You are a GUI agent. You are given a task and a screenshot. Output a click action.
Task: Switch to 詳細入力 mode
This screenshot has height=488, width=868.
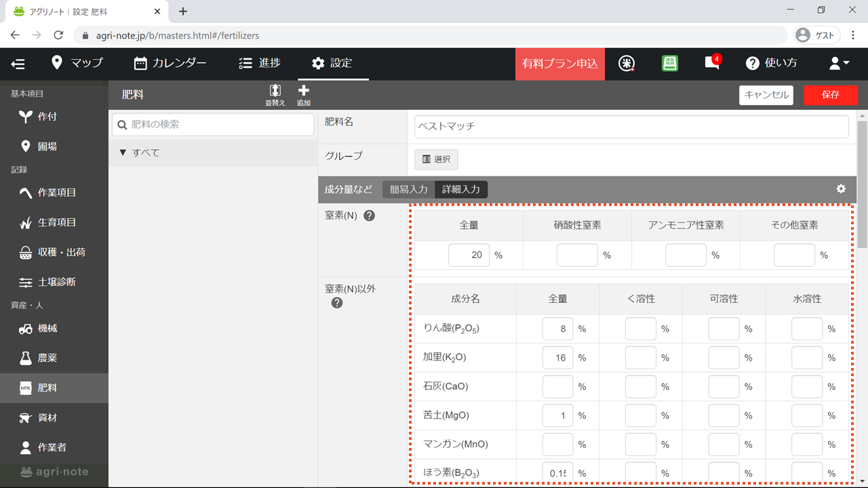(461, 189)
